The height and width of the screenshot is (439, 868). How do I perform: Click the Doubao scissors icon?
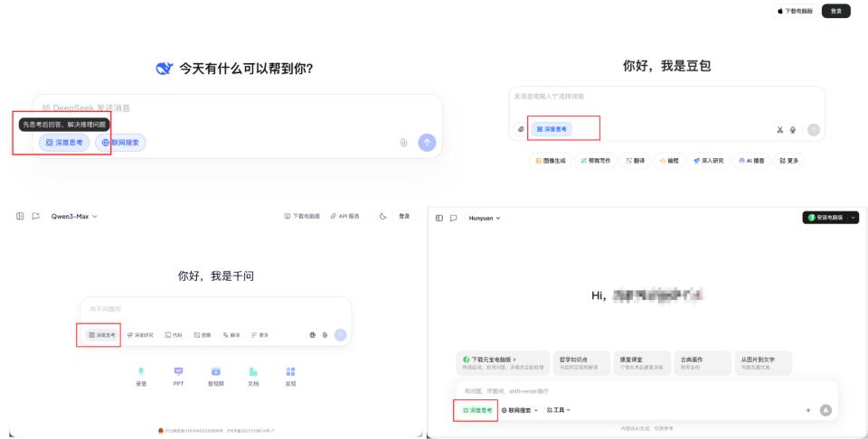(779, 129)
